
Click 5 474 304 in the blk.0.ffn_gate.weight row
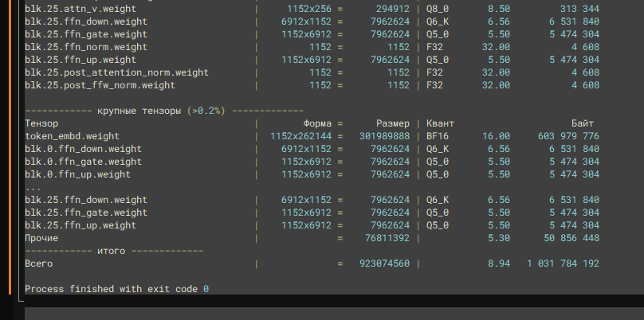(574, 162)
